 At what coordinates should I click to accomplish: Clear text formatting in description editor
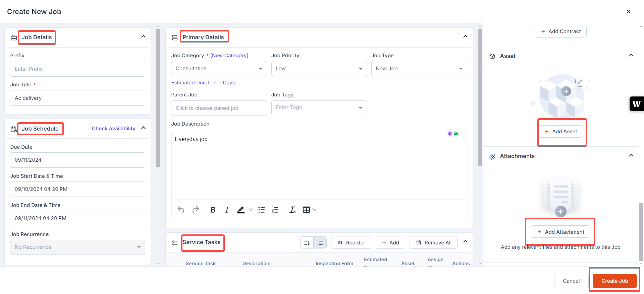point(292,210)
